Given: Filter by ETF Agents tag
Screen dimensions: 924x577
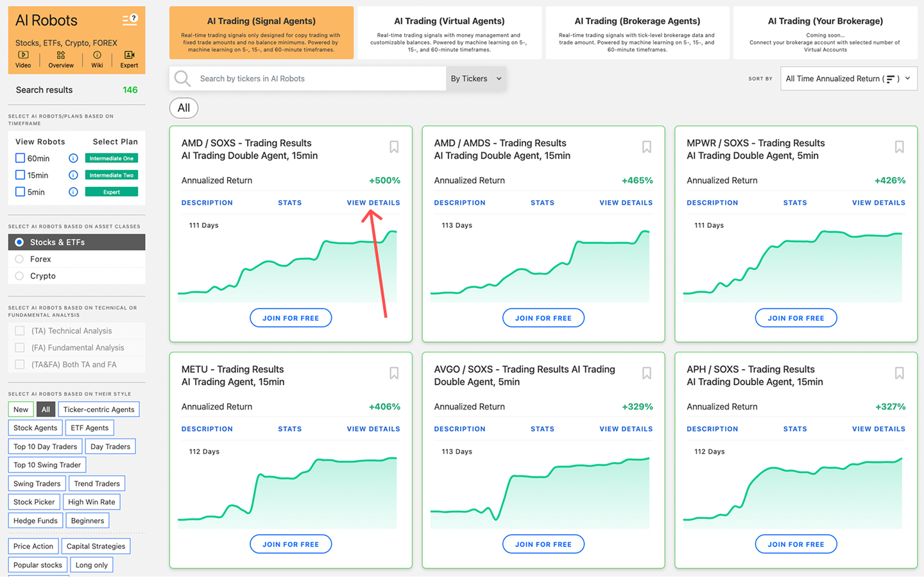Looking at the screenshot, I should tap(90, 427).
